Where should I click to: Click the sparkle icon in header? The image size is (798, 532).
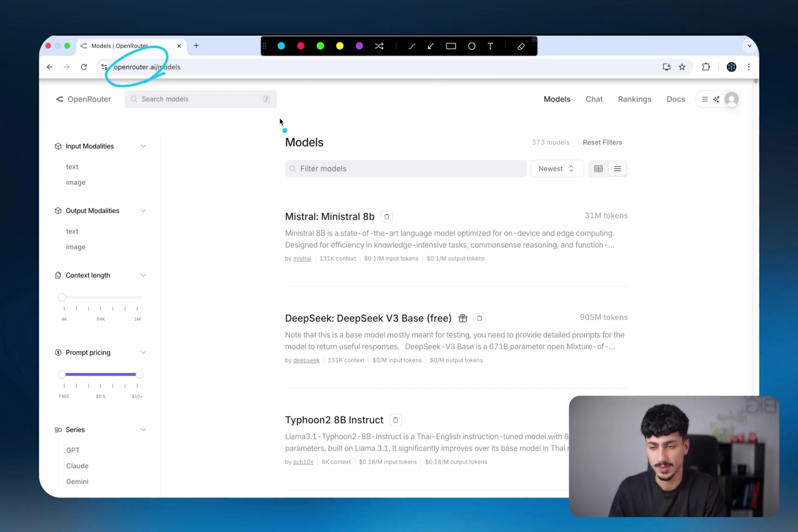tap(716, 100)
